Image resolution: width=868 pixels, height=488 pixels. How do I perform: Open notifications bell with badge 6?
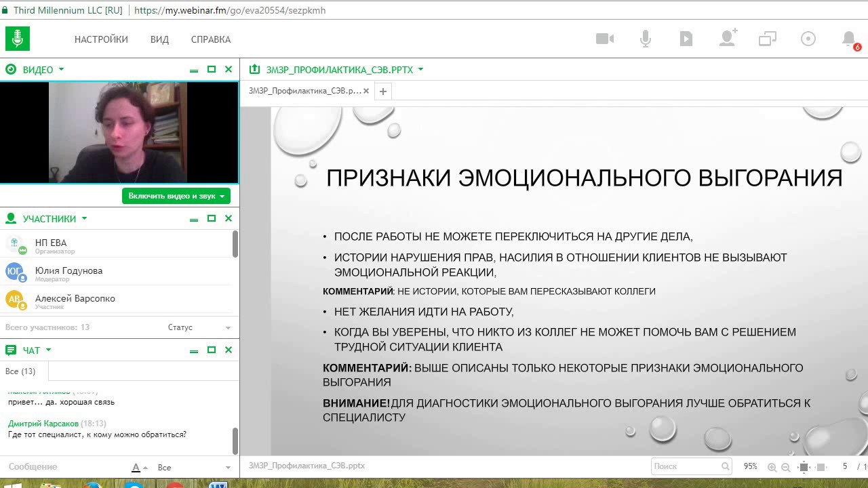click(x=850, y=40)
